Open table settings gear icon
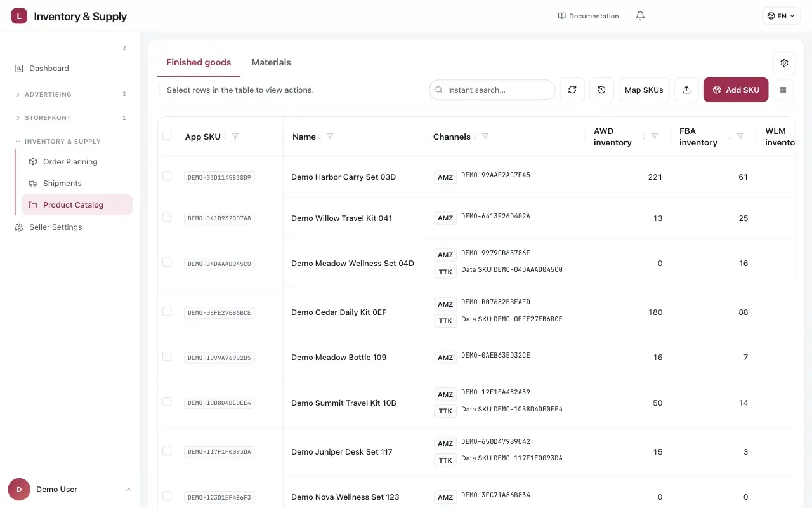 pyautogui.click(x=784, y=63)
